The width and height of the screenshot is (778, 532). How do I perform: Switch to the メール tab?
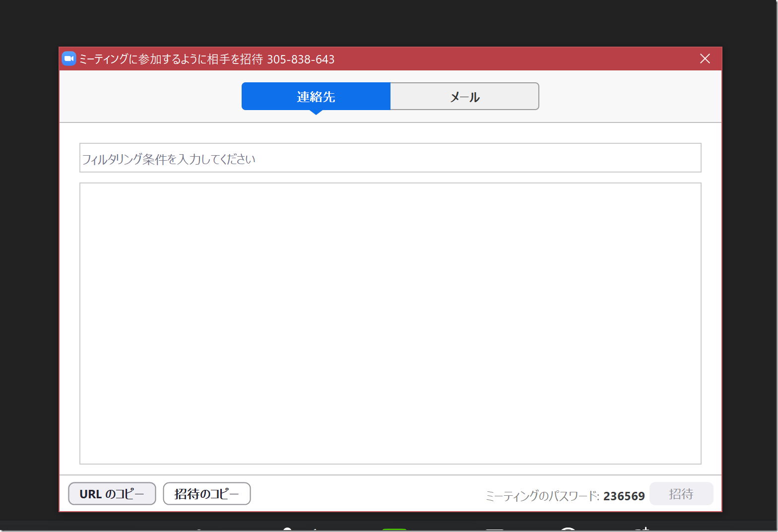(464, 96)
